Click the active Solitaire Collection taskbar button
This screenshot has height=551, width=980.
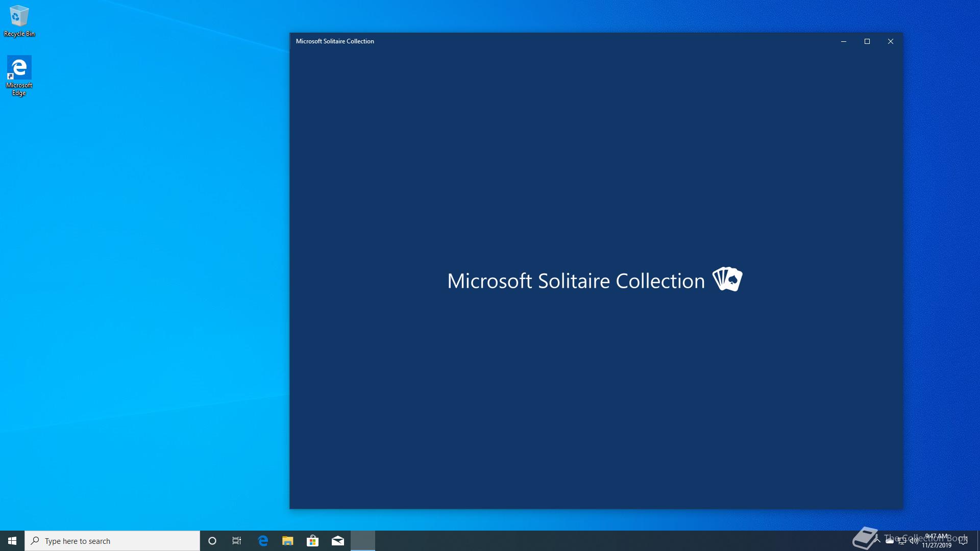tap(363, 541)
